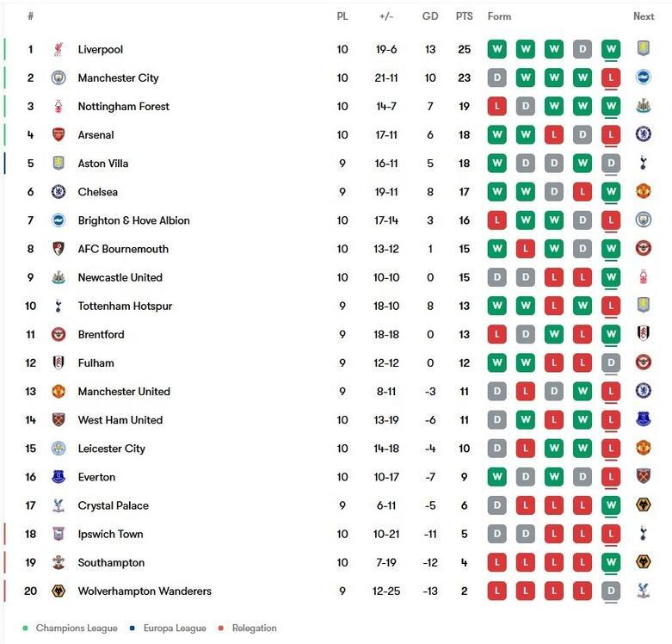Viewport: 672px width, 644px height.
Task: Sort standings by GD column header
Action: coord(430,16)
